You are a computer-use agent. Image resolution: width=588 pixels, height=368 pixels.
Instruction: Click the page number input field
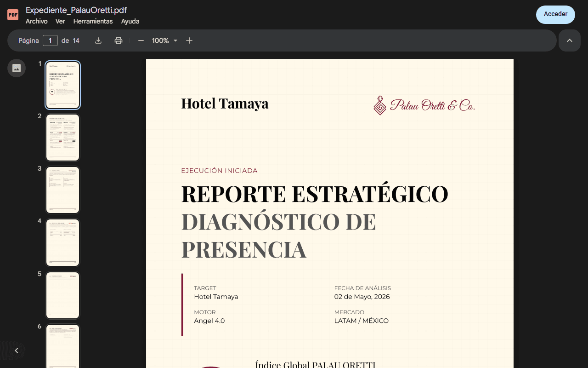click(50, 40)
